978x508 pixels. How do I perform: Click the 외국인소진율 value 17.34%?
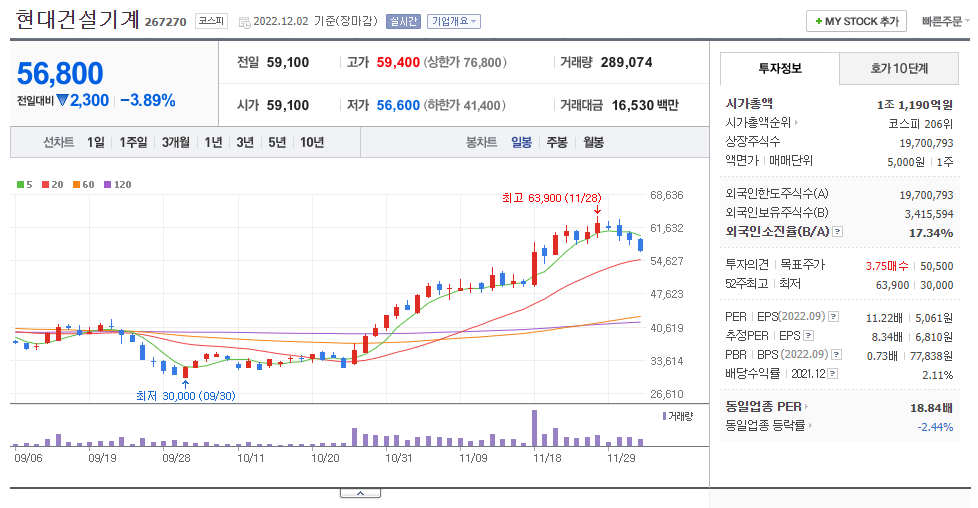click(931, 233)
